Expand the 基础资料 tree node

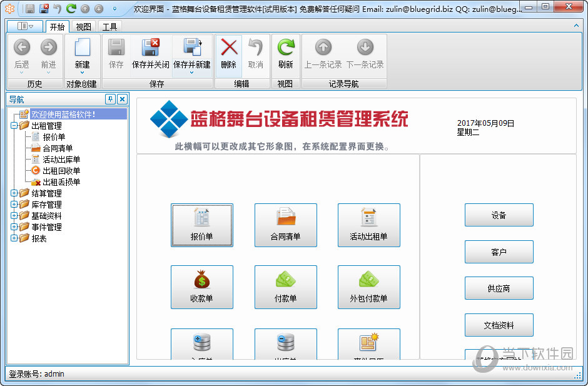click(x=14, y=216)
